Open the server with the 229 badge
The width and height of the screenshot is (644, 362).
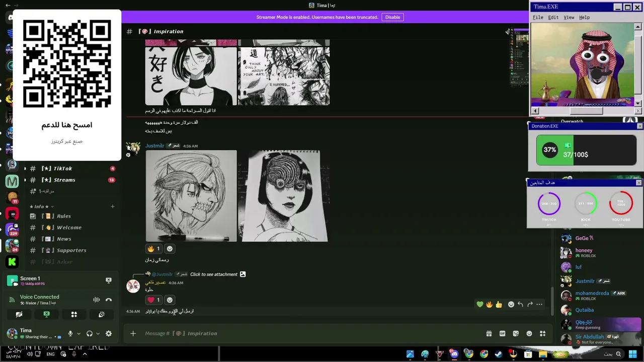pyautogui.click(x=12, y=230)
